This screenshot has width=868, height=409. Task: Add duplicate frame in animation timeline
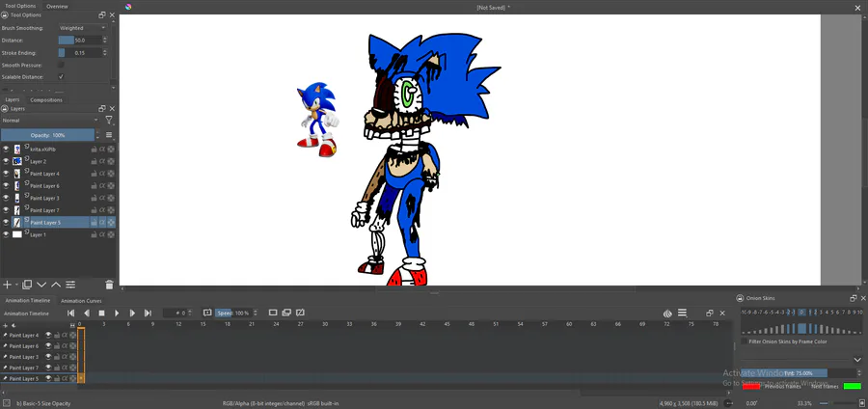286,313
